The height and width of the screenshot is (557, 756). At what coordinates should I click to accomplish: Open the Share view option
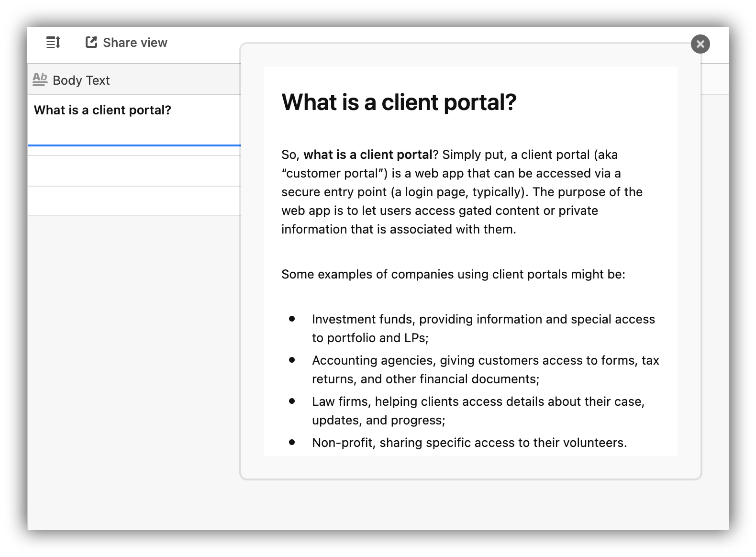pyautogui.click(x=126, y=43)
